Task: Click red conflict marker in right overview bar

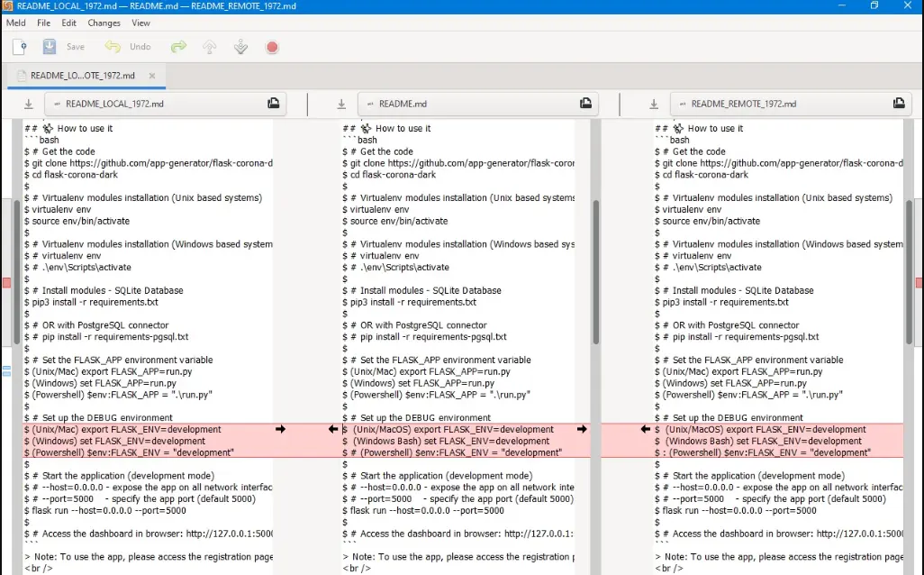Action: [919, 283]
